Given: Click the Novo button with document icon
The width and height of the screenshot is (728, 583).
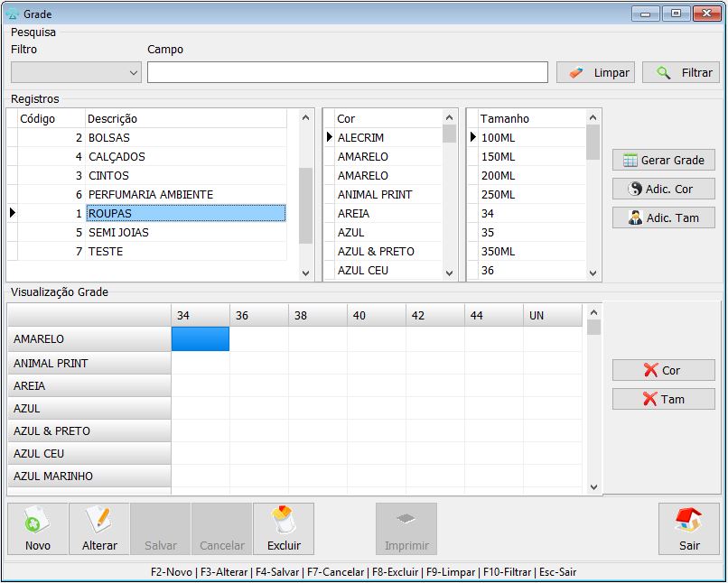Looking at the screenshot, I should click(38, 529).
